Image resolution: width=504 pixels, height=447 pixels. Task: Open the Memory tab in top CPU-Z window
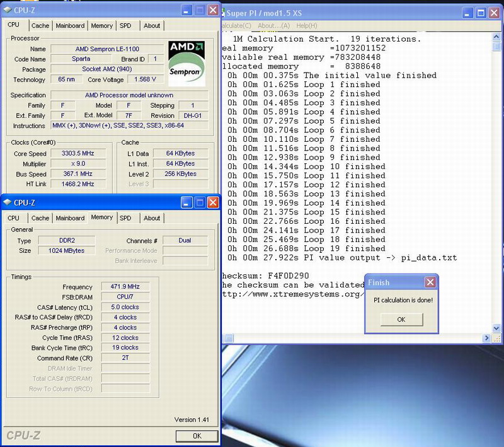(101, 26)
